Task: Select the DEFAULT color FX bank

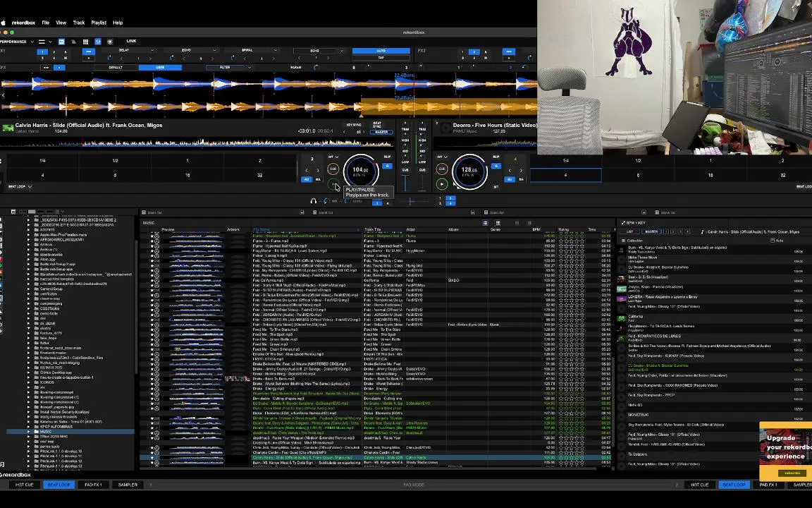Action: point(116,68)
